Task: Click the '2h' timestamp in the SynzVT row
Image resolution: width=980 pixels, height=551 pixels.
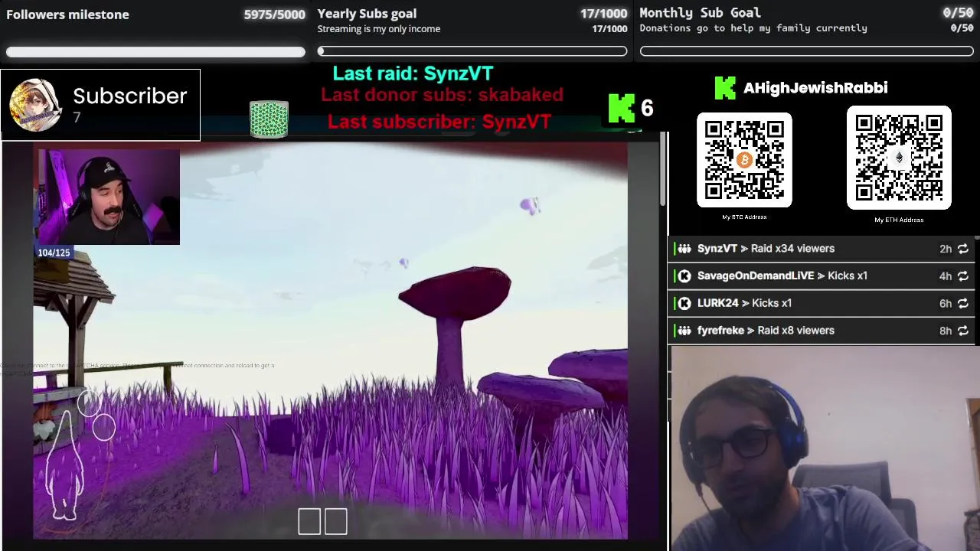Action: click(x=946, y=249)
